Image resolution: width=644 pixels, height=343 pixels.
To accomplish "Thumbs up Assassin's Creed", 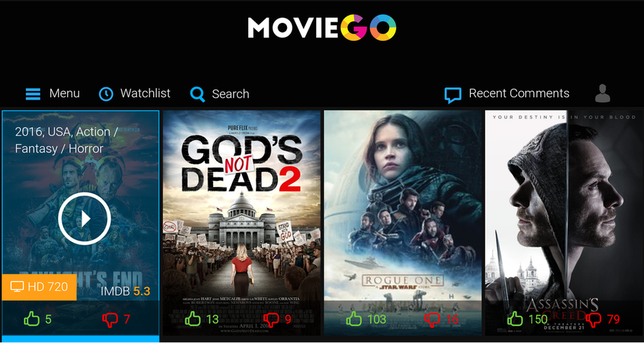I will point(514,319).
